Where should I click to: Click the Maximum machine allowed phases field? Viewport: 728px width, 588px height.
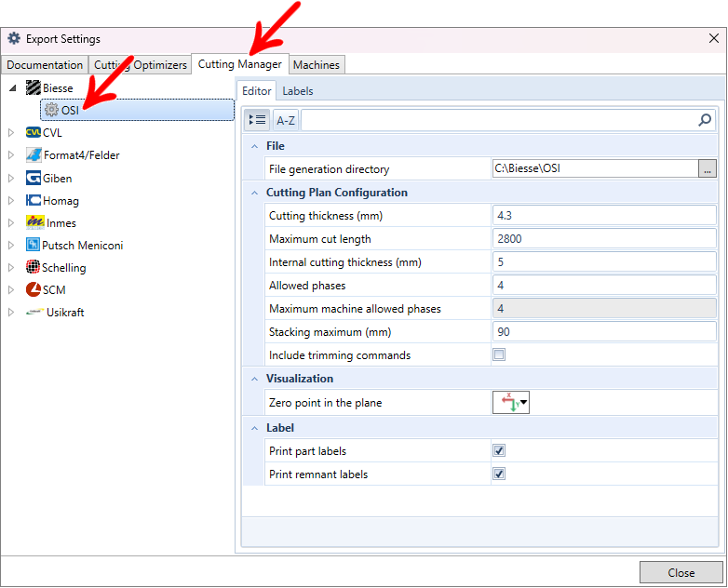point(604,308)
